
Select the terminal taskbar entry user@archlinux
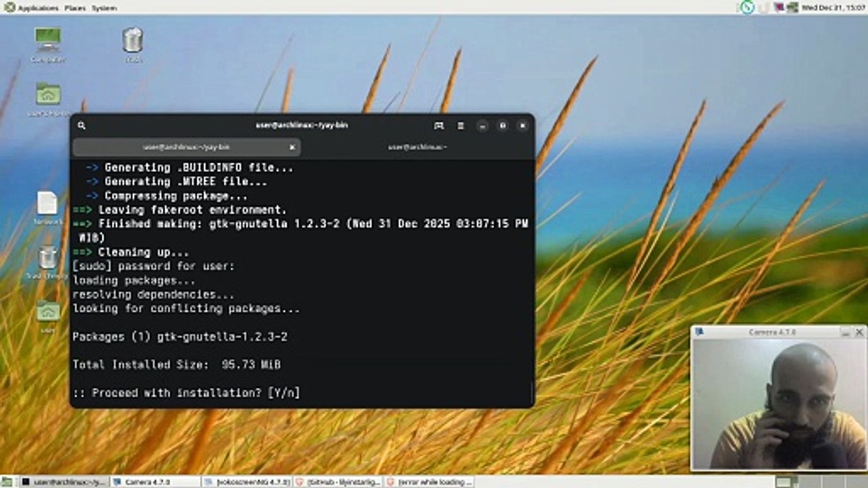coord(64,482)
